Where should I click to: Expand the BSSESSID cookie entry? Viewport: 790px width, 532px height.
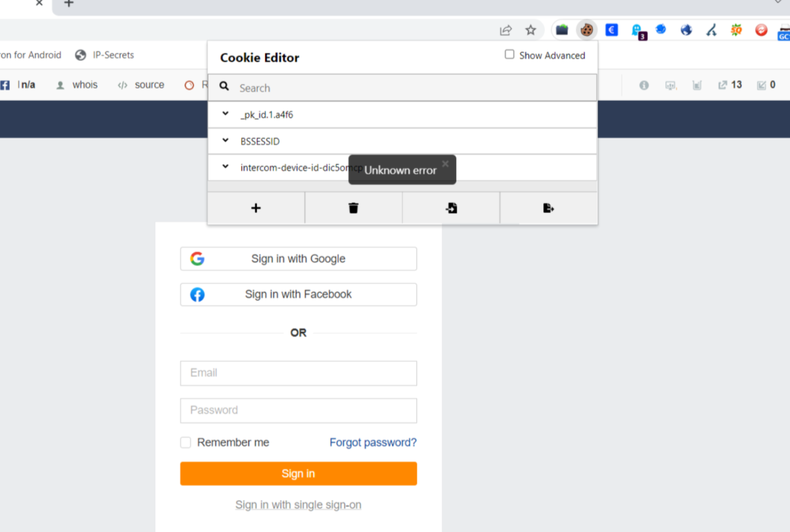click(226, 140)
